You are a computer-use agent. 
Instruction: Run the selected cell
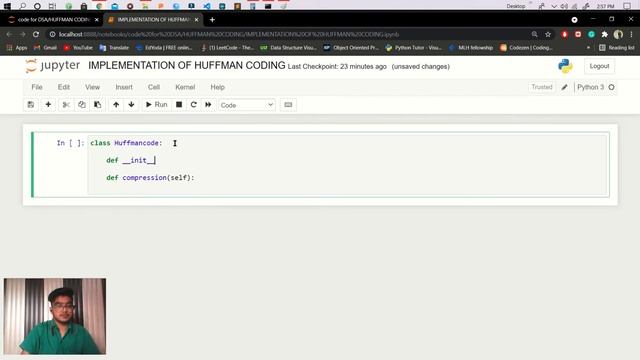157,105
